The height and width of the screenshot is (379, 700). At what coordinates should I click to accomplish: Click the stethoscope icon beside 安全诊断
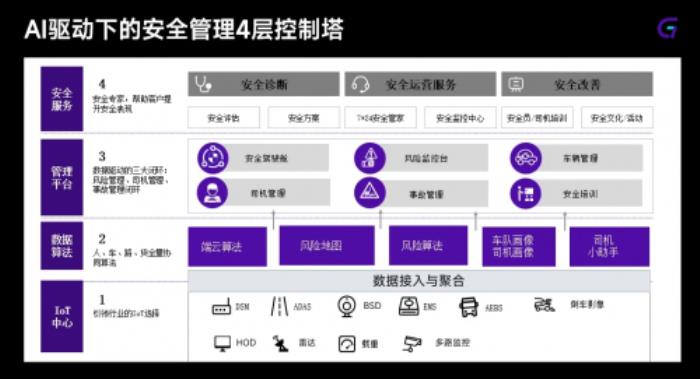[x=203, y=84]
